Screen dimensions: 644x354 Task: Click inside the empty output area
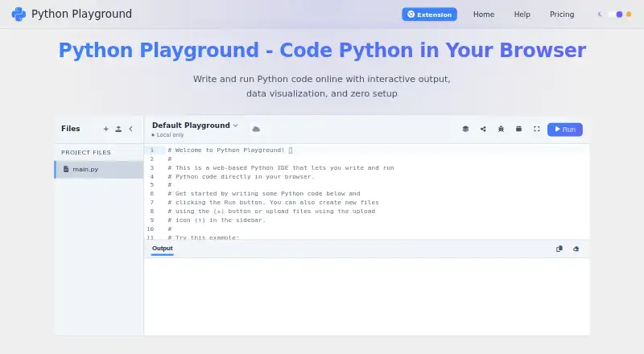pos(366,297)
